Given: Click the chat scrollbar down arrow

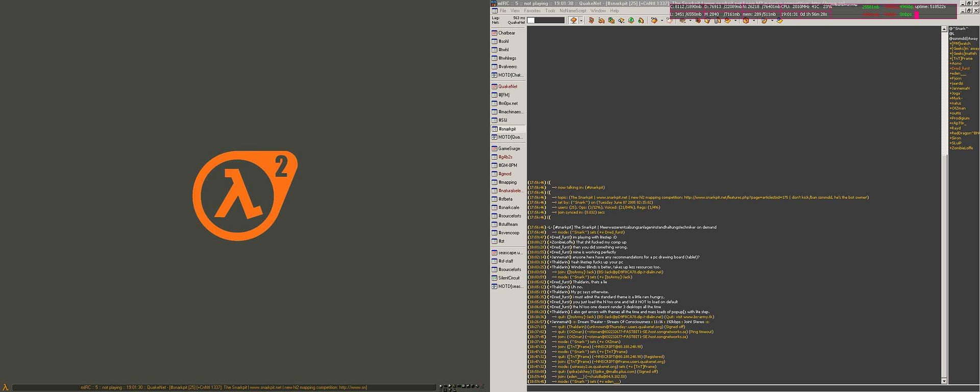Looking at the screenshot, I should coord(944,381).
